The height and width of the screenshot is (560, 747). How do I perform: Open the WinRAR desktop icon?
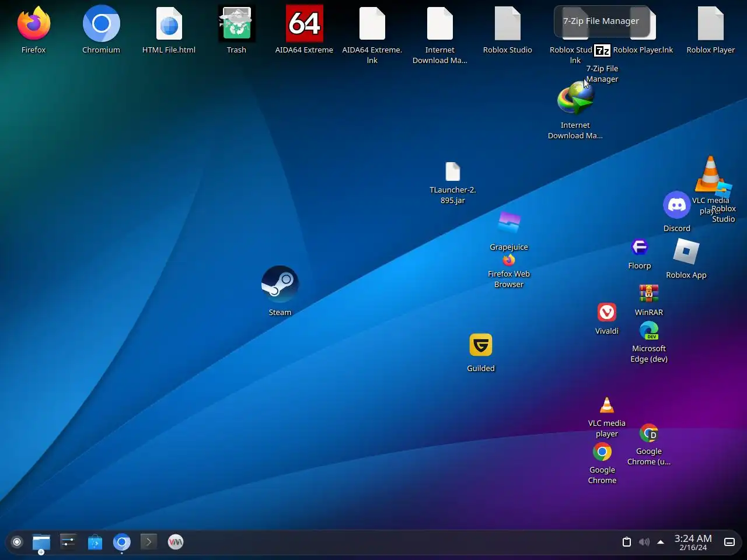[x=649, y=293]
